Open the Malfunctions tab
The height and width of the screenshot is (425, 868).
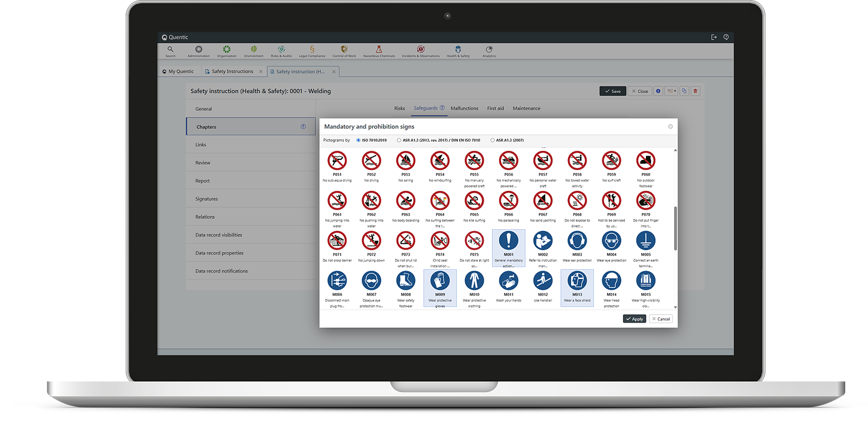pos(464,108)
